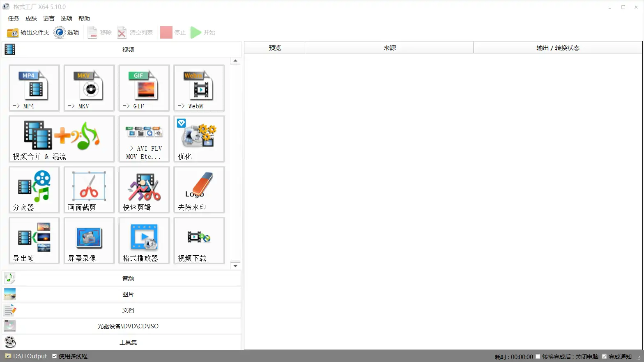This screenshot has width=644, height=362.
Task: Open the D:\FFOutput path link
Action: [30, 356]
